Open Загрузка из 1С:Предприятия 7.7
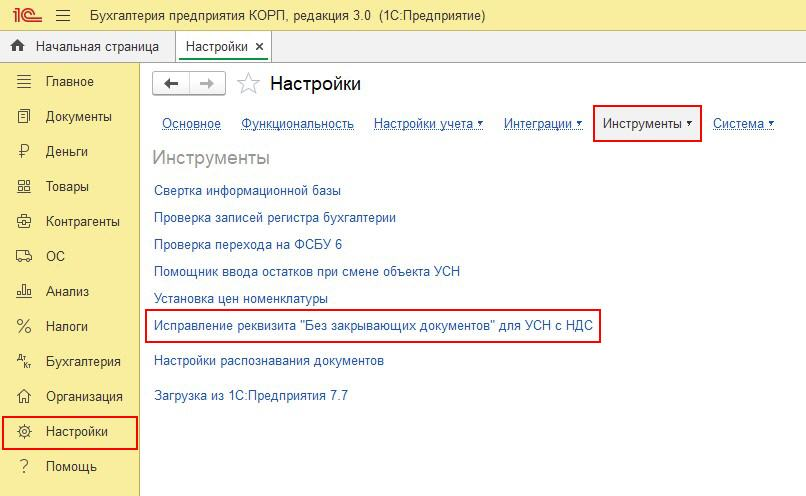The width and height of the screenshot is (806, 496). click(x=251, y=396)
